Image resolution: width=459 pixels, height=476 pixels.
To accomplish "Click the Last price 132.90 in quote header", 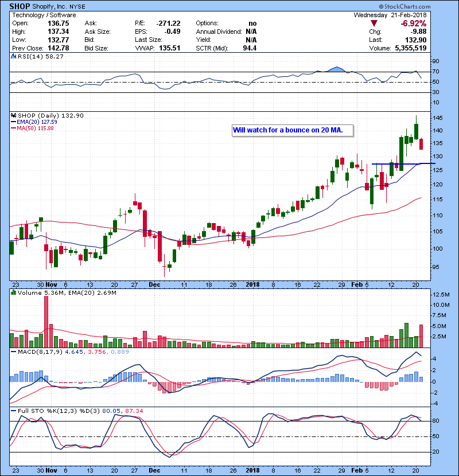I will [x=415, y=40].
